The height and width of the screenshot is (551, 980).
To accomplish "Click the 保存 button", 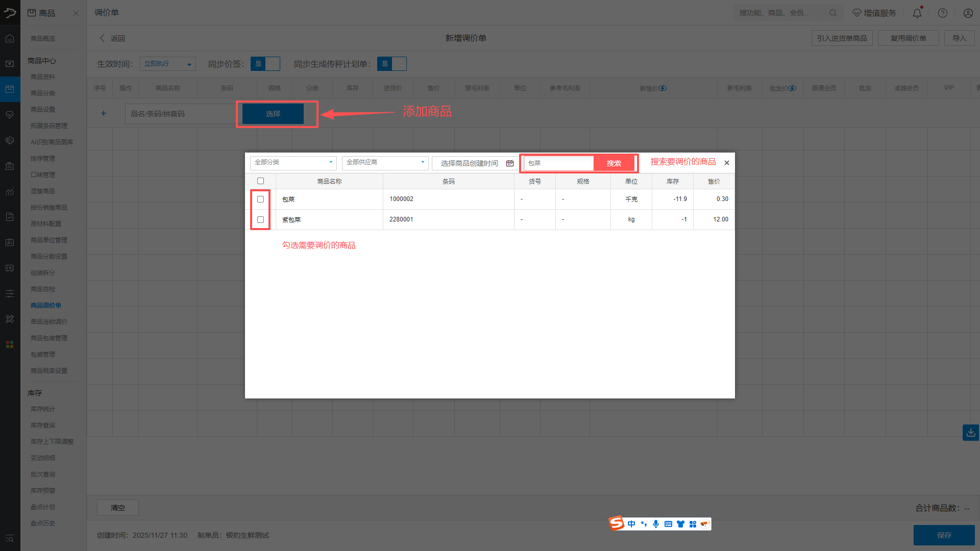I will tap(944, 535).
